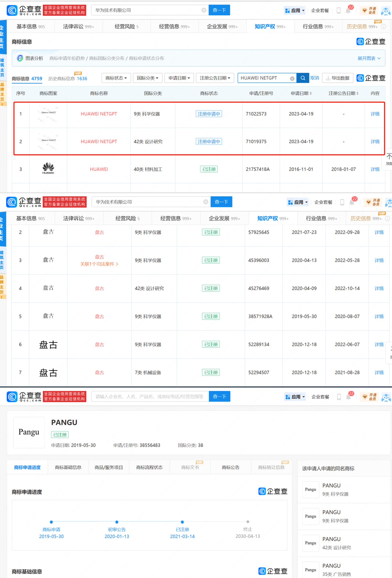Click the mobile phone app icon
Viewport: 392px width, 578px height.
point(338,11)
